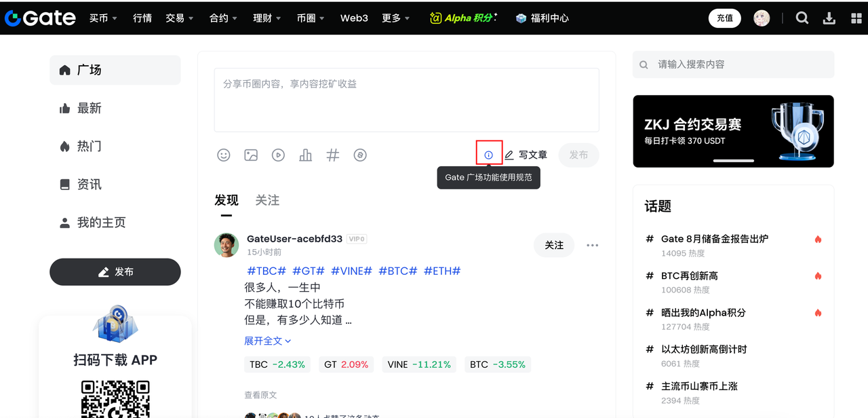The height and width of the screenshot is (418, 868).
Task: Expand the 买币 dropdown menu
Action: [x=103, y=18]
